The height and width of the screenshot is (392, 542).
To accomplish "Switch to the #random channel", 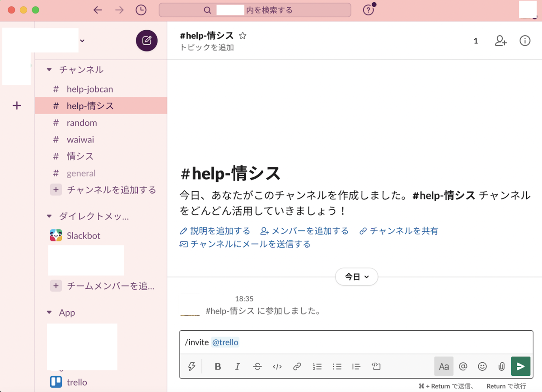I will point(82,123).
